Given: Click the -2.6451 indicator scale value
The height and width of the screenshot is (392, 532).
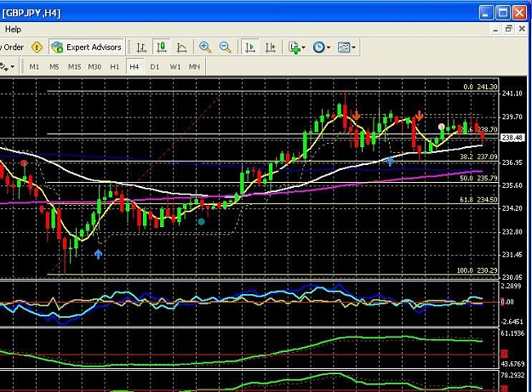Looking at the screenshot, I should click(x=512, y=321).
